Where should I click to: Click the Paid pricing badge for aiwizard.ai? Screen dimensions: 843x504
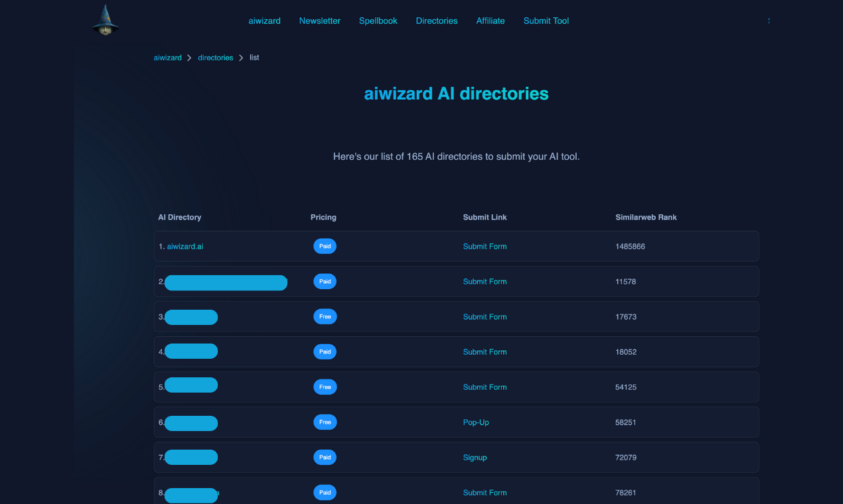pyautogui.click(x=325, y=245)
